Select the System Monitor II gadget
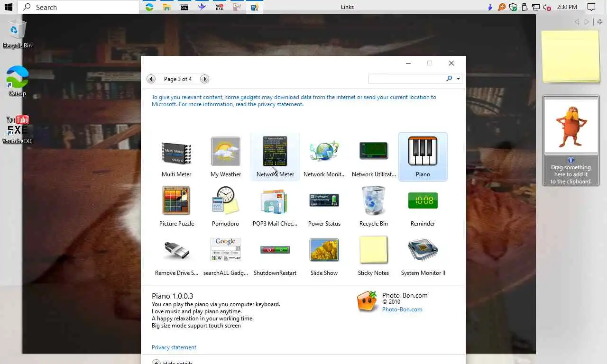The image size is (607, 364). pyautogui.click(x=423, y=256)
